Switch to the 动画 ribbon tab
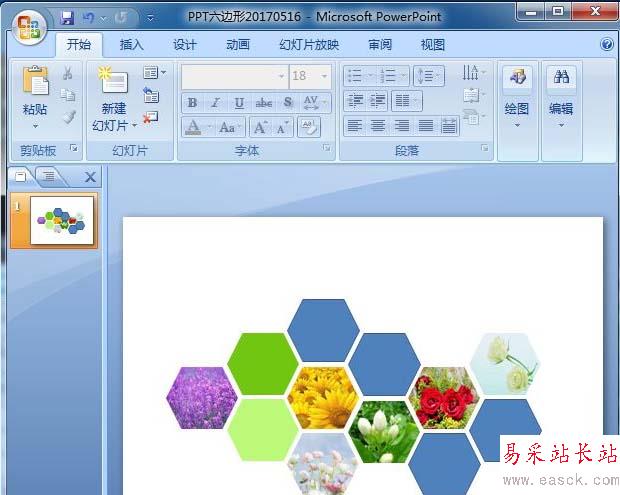Viewport: 620px width, 495px height. point(238,44)
